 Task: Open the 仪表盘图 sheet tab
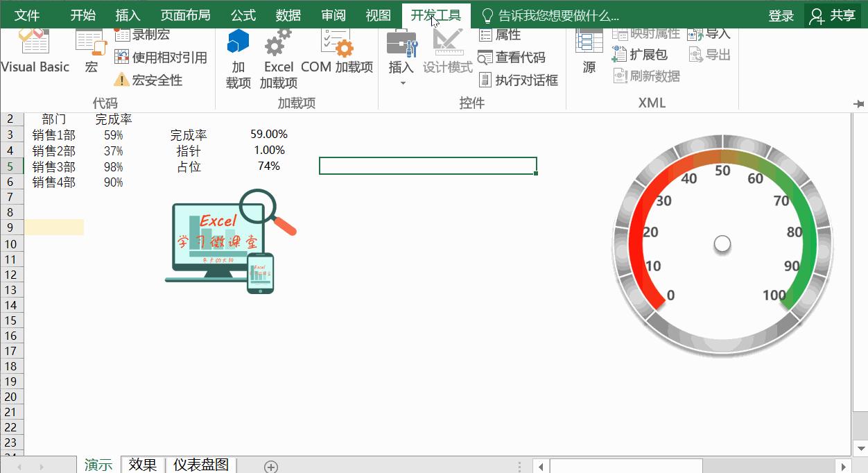[200, 465]
